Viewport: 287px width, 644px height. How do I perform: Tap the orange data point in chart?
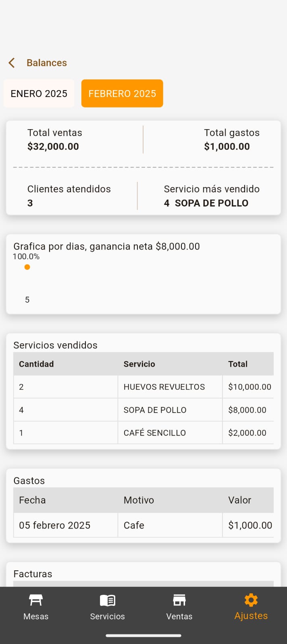point(27,267)
